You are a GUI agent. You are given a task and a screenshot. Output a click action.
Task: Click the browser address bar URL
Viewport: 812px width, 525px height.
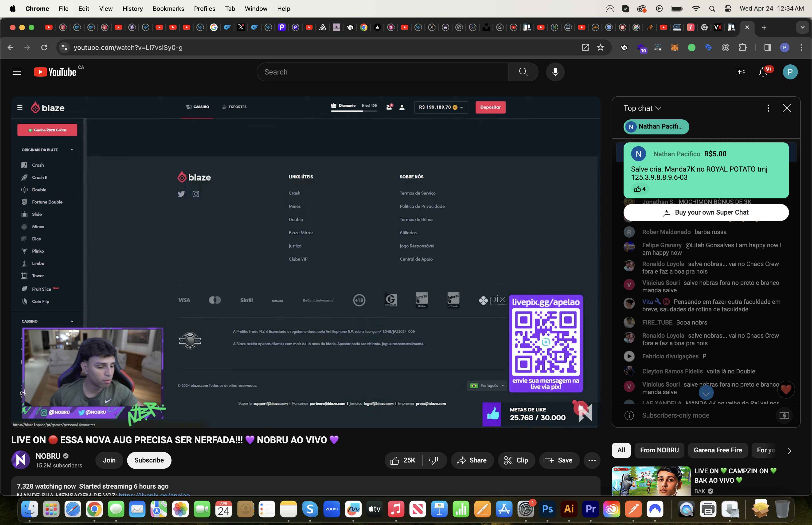pos(128,47)
